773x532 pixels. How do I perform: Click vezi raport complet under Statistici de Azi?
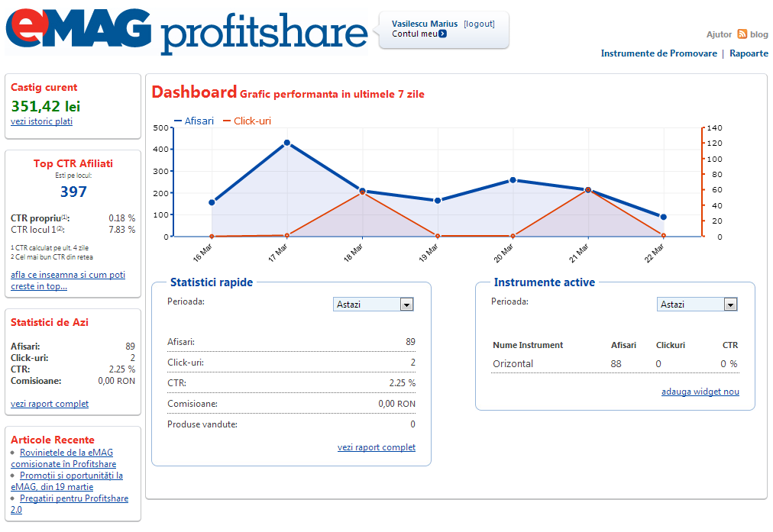[50, 404]
